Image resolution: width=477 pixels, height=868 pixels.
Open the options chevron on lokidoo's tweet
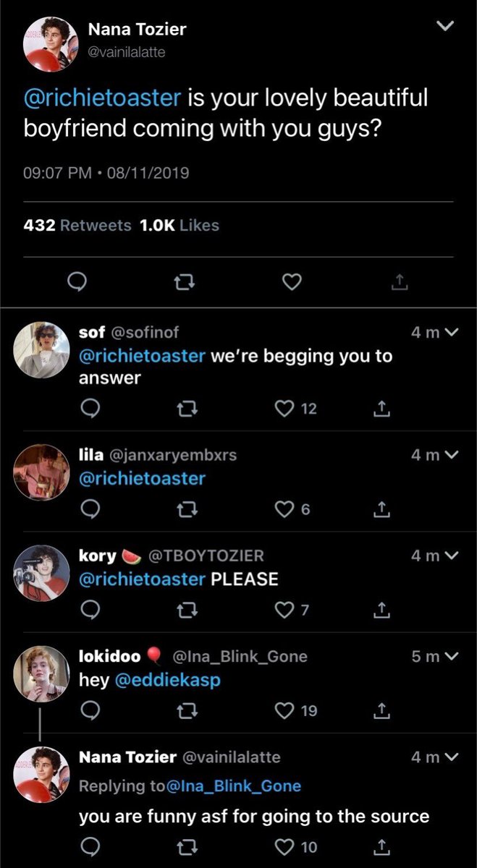(x=452, y=657)
